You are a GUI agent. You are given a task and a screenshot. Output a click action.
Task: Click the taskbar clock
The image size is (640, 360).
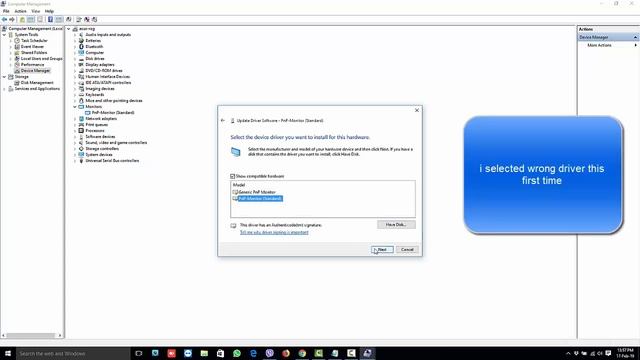click(625, 353)
